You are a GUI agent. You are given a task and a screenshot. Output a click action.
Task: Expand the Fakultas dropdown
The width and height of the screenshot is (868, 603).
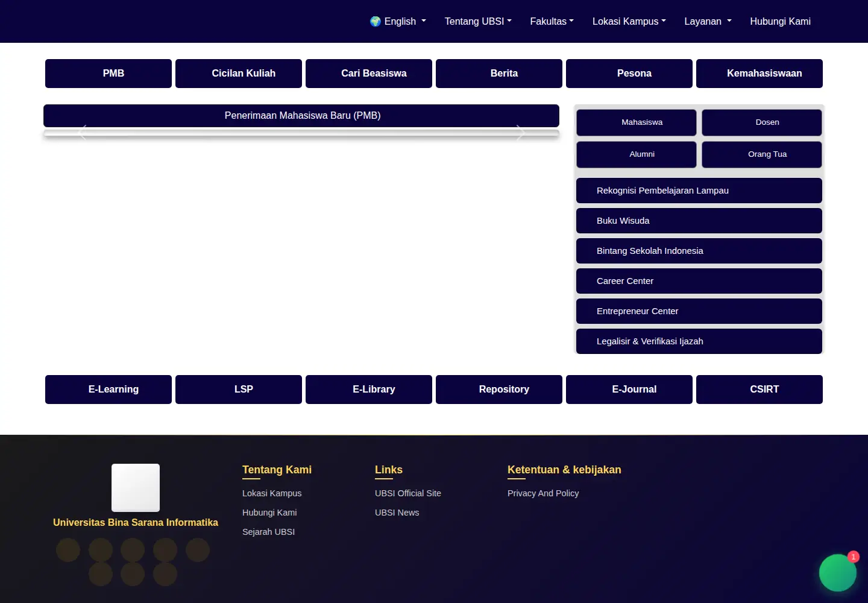tap(552, 21)
